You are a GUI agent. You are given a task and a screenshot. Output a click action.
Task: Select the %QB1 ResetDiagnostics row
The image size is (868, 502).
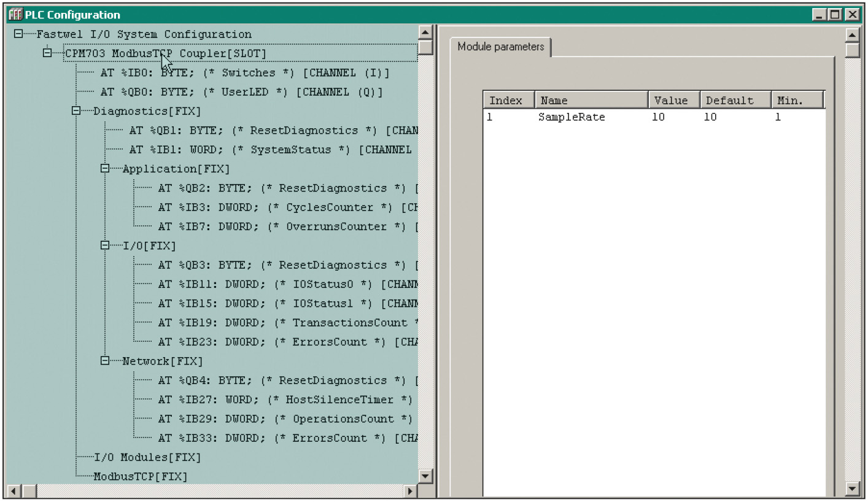pos(273,131)
